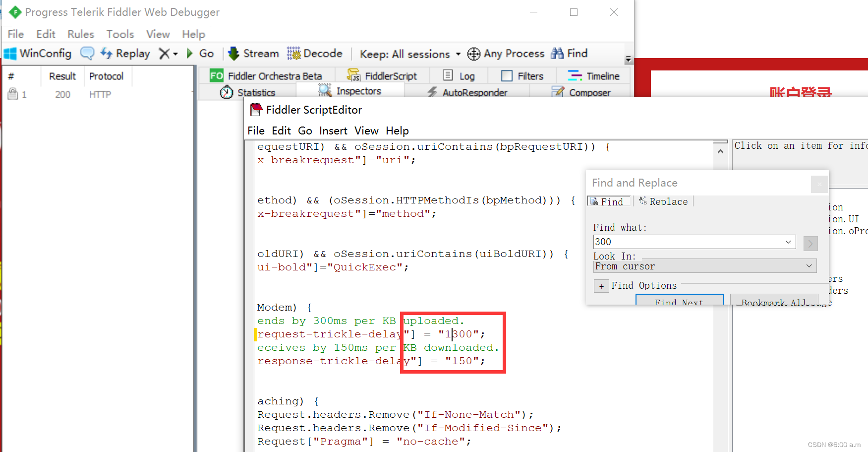Open the Find what history dropdown
This screenshot has height=452, width=868.
pyautogui.click(x=788, y=242)
